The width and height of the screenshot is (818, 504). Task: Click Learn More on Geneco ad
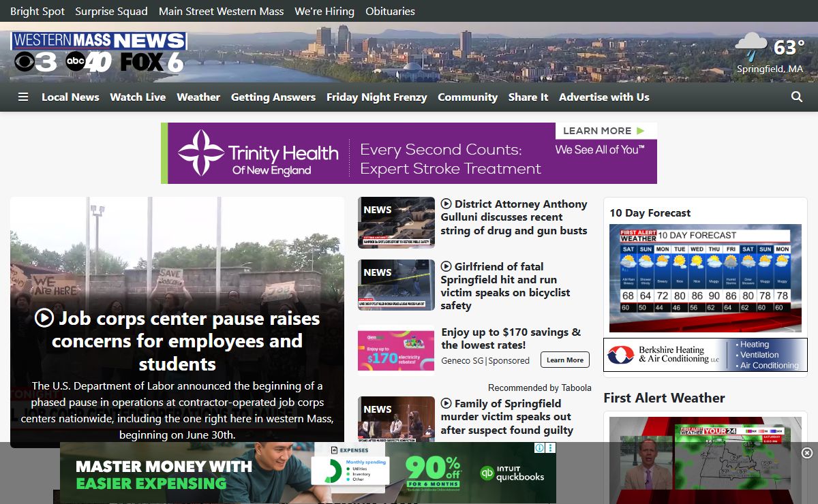pos(565,360)
